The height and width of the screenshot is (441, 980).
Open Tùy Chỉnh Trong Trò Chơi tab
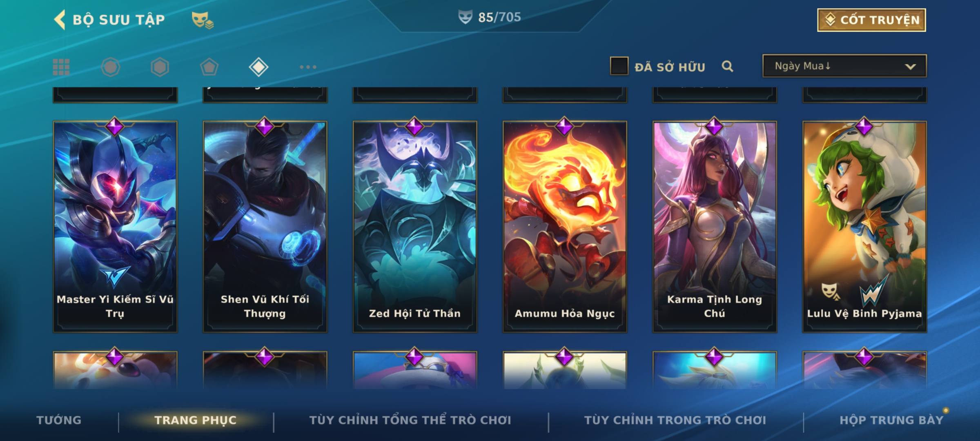click(x=675, y=420)
